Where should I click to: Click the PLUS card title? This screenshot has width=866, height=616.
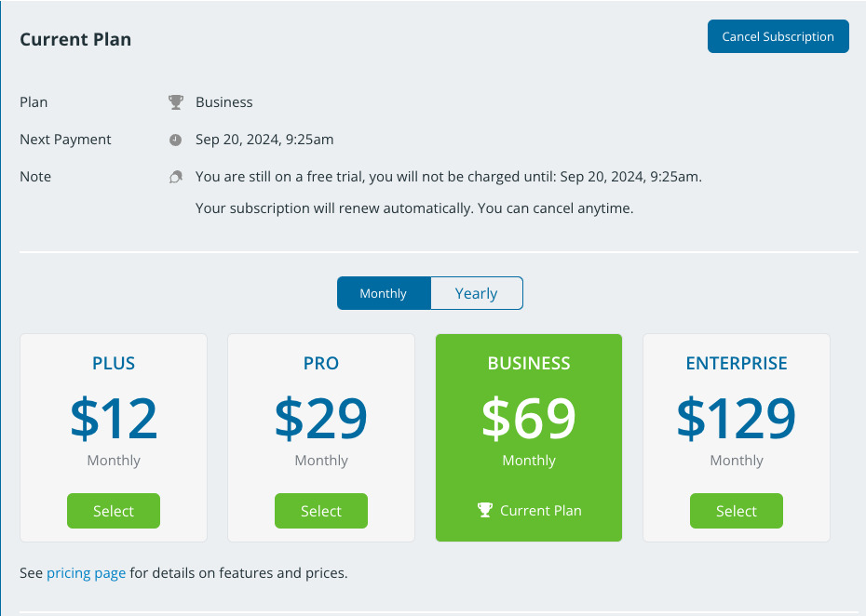coord(114,363)
